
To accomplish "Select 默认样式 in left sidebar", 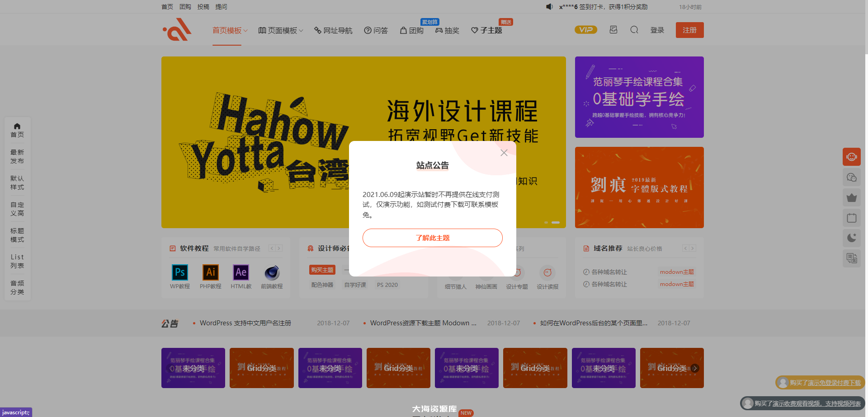I will coord(17,183).
